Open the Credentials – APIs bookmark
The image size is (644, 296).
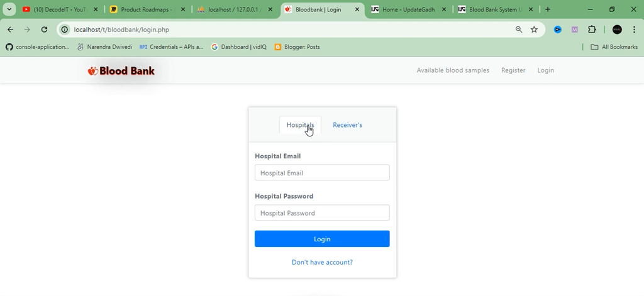171,47
